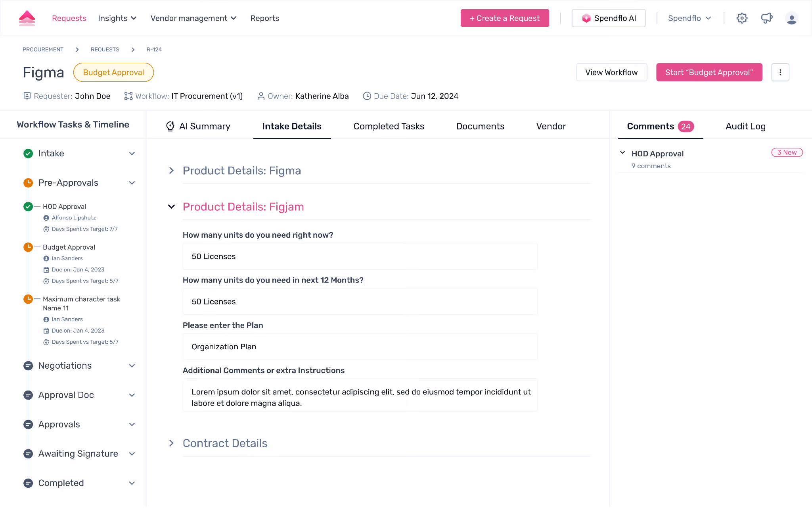Click the green Intake completed status icon

pos(28,154)
